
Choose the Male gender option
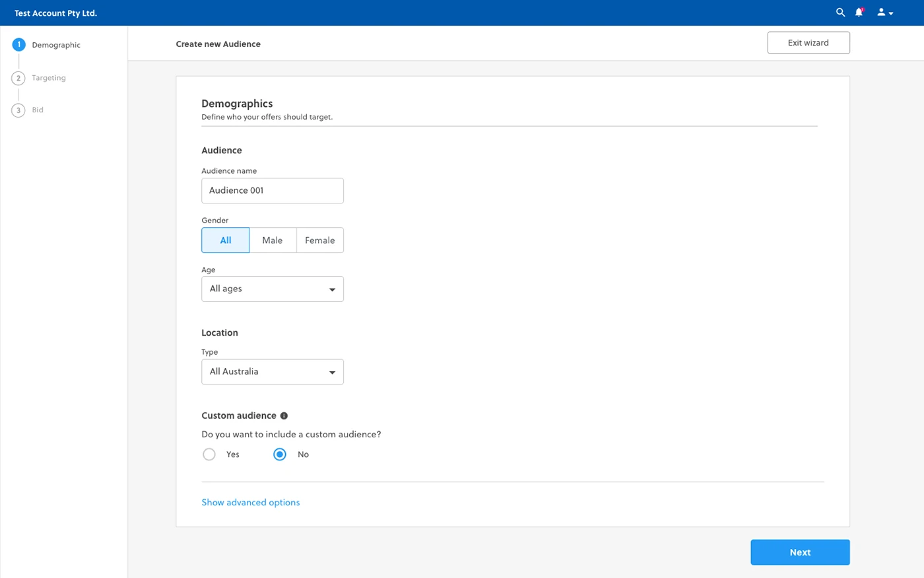click(273, 240)
